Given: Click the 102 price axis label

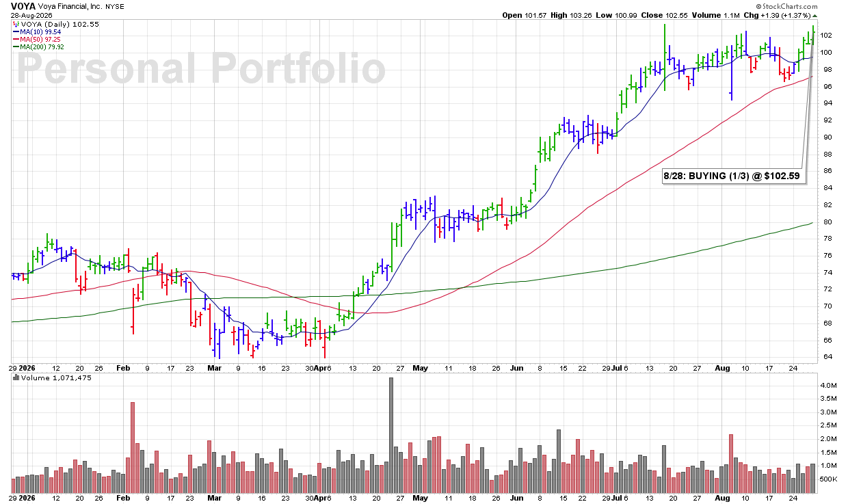Looking at the screenshot, I should tap(827, 36).
